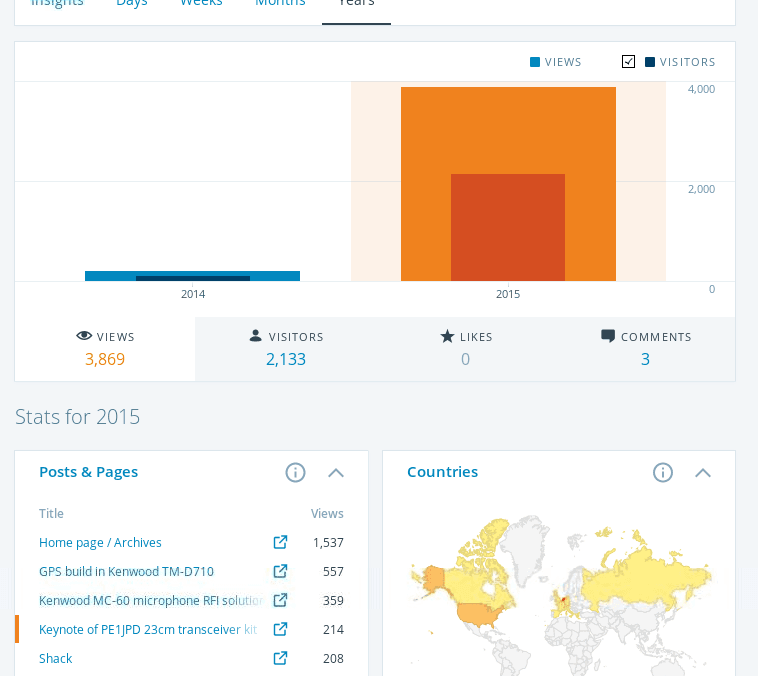Open external link for Kenwood MC-60 microphone post
The image size is (758, 676).
click(280, 600)
